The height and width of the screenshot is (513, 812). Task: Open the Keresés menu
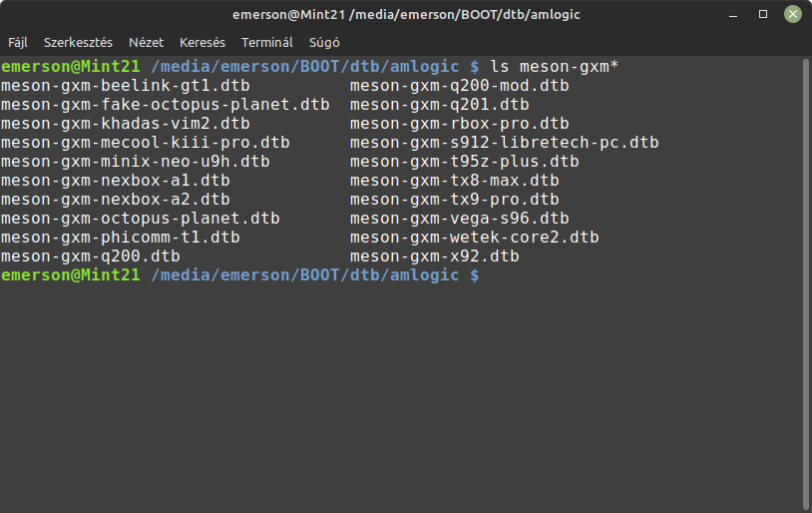tap(202, 43)
